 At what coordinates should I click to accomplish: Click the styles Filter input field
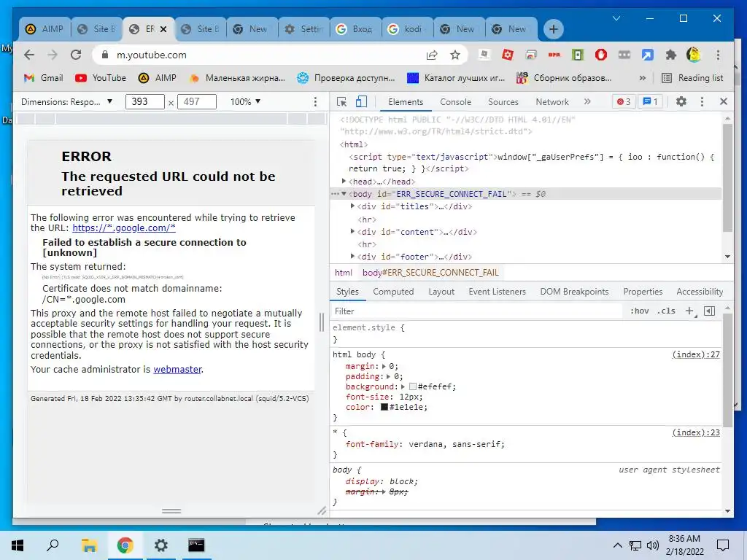coord(476,311)
